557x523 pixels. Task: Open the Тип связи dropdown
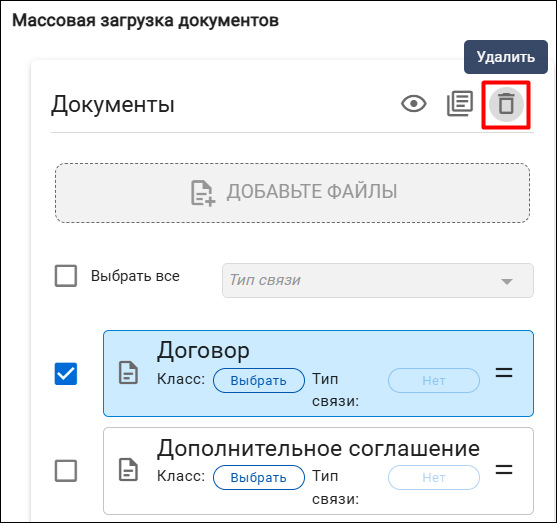pyautogui.click(x=378, y=280)
